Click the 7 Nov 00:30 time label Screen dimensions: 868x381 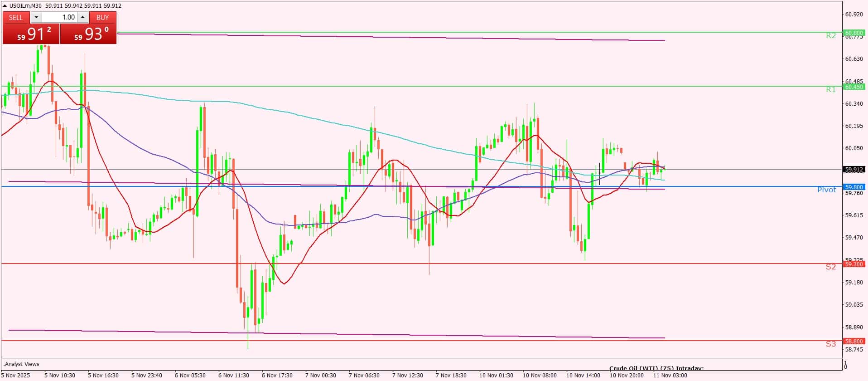click(321, 376)
